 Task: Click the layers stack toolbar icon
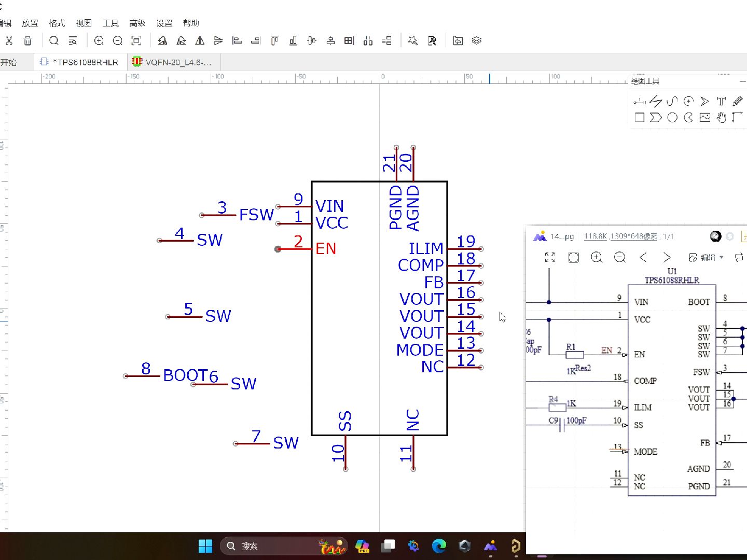[x=477, y=40]
